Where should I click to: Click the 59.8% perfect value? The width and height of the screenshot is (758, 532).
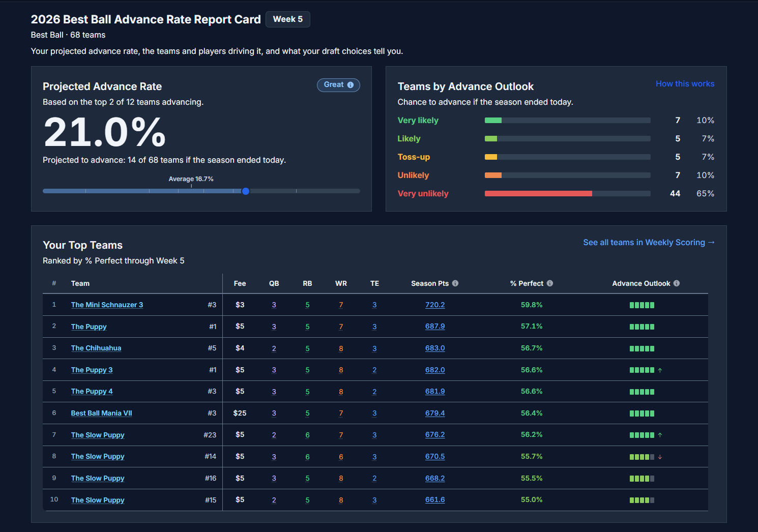(532, 305)
